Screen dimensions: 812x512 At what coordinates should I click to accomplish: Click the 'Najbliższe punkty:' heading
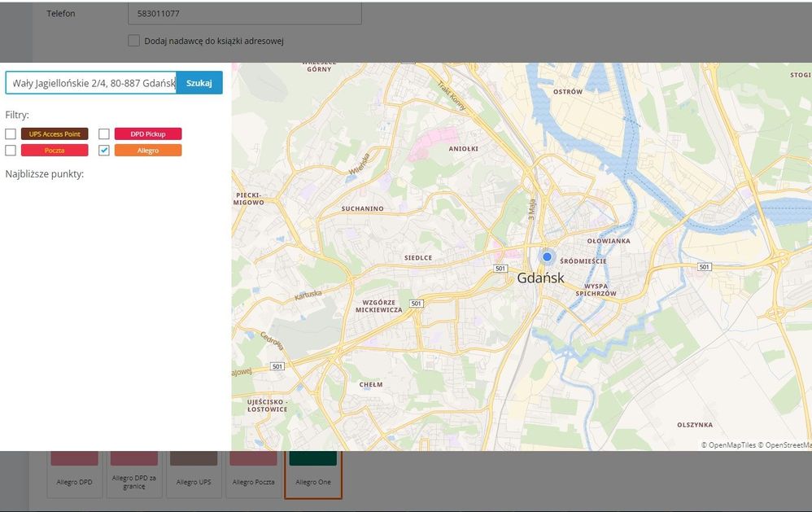click(x=45, y=174)
